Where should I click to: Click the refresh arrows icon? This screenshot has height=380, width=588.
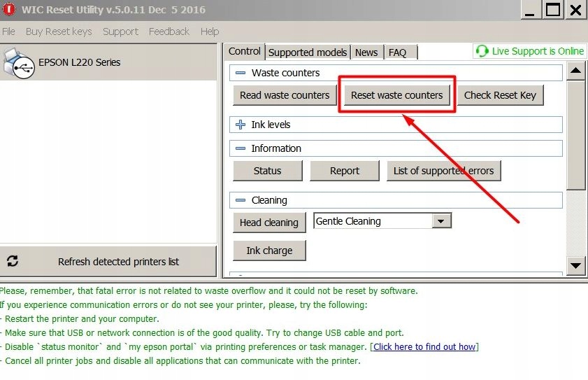(13, 261)
